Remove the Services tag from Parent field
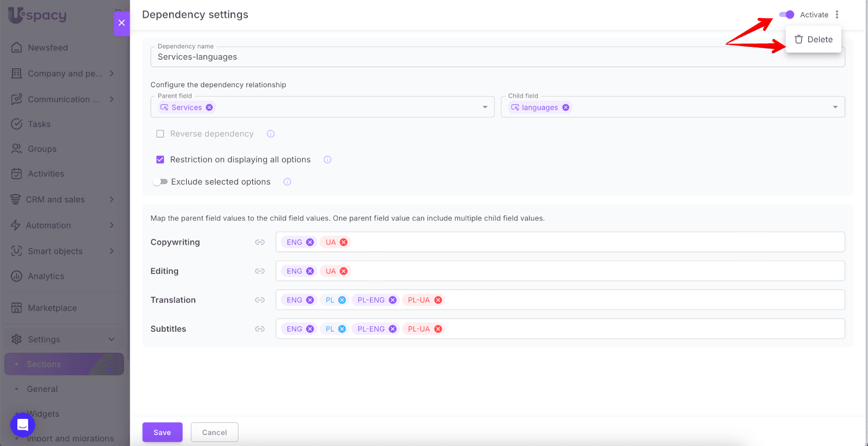This screenshot has width=868, height=446. 209,107
